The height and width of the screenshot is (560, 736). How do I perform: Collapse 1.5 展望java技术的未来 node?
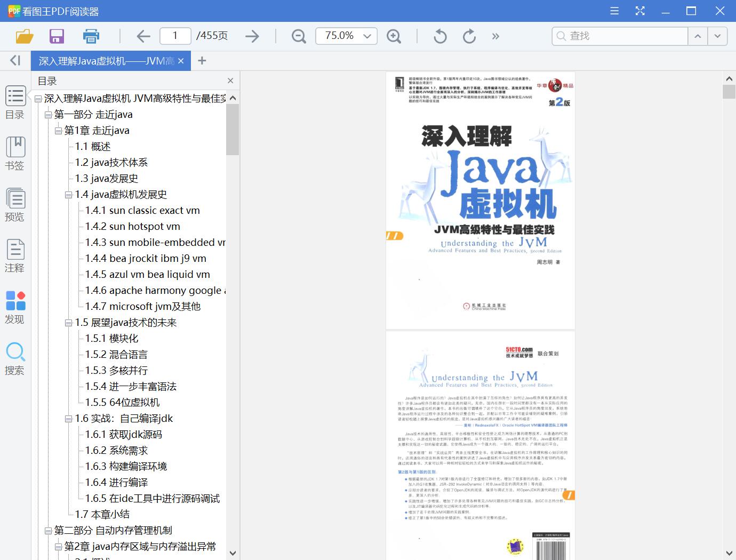(68, 323)
